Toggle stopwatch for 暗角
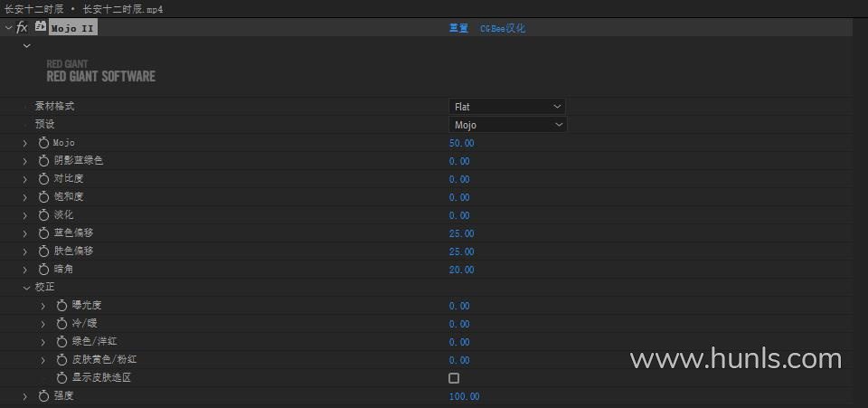The image size is (868, 408). 43,270
